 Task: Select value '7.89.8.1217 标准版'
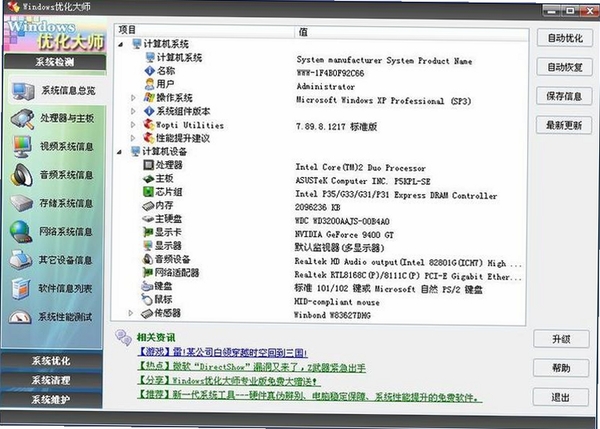336,127
